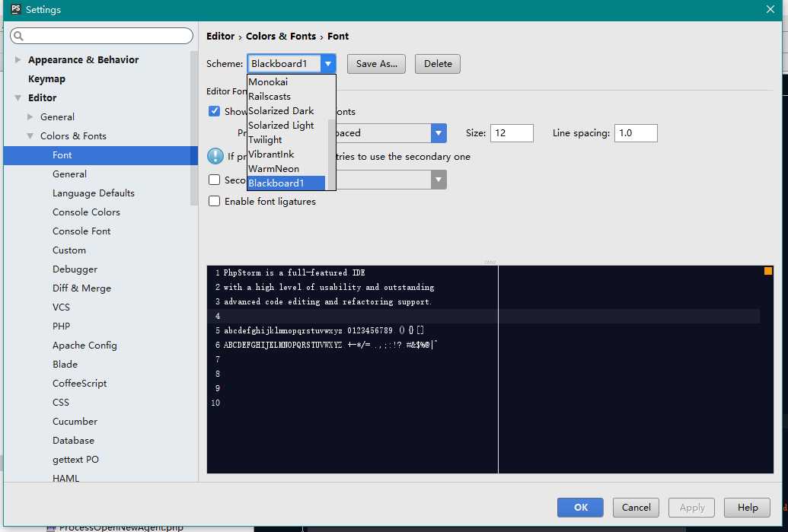This screenshot has width=788, height=532.
Task: Open Language Defaults settings
Action: coord(94,193)
